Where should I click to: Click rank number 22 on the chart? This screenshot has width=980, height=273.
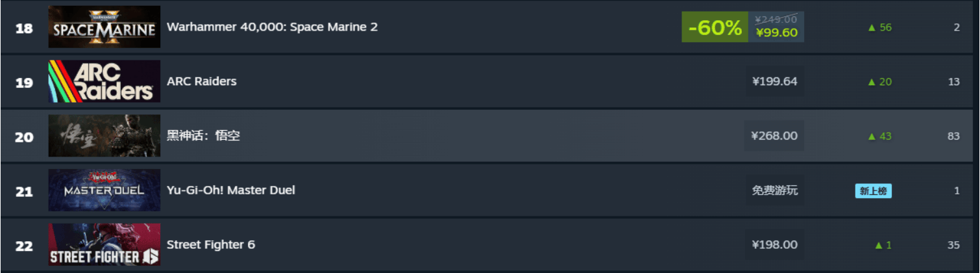pos(24,245)
